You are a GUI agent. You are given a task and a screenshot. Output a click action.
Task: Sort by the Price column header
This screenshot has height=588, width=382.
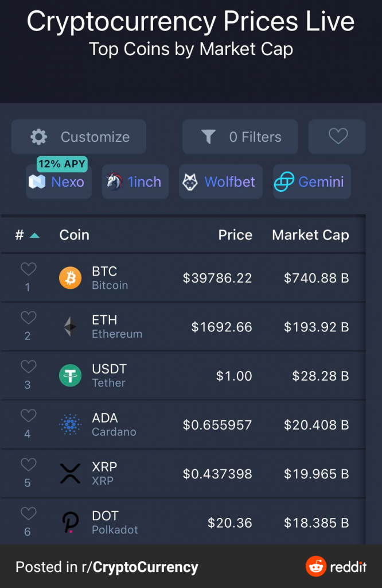pos(235,235)
